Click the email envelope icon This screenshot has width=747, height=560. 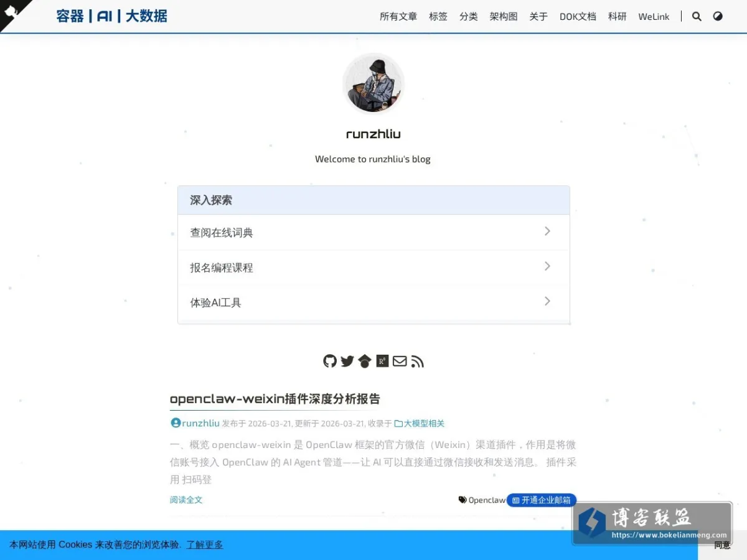coord(400,361)
